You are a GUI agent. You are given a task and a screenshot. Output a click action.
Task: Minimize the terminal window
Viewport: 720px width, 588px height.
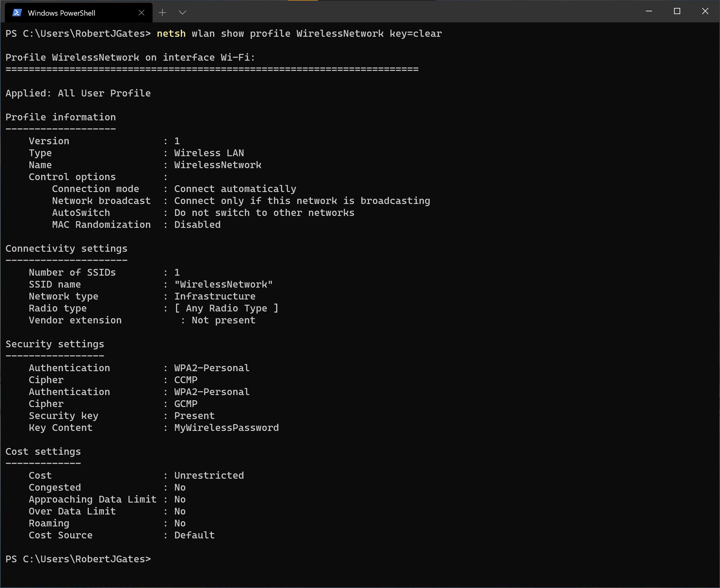pos(649,11)
